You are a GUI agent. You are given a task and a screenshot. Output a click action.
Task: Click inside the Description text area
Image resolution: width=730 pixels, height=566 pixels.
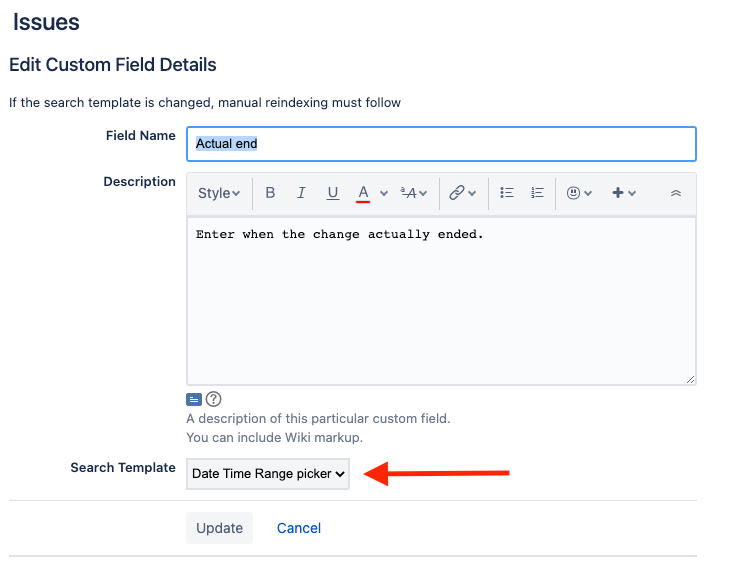click(x=441, y=301)
